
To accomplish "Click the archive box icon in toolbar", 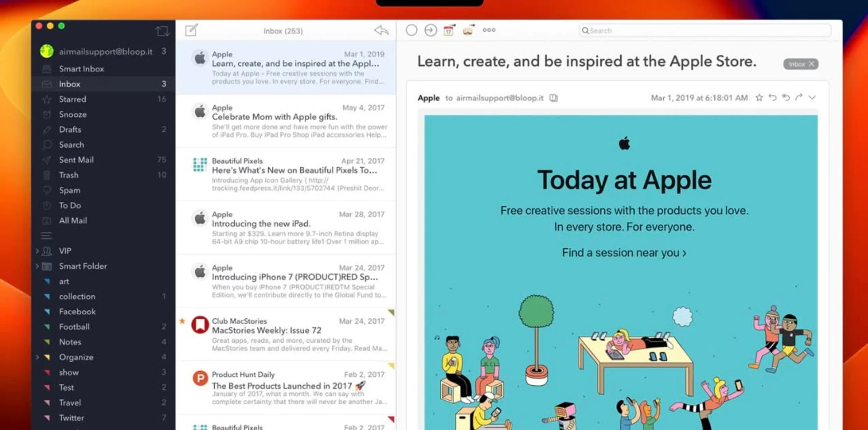I will click(468, 30).
